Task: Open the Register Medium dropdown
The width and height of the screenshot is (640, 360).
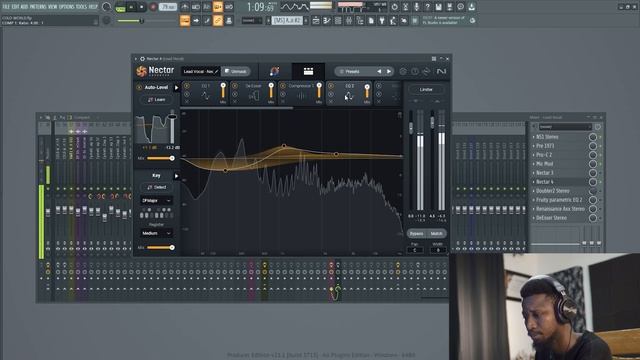Action: tap(156, 233)
